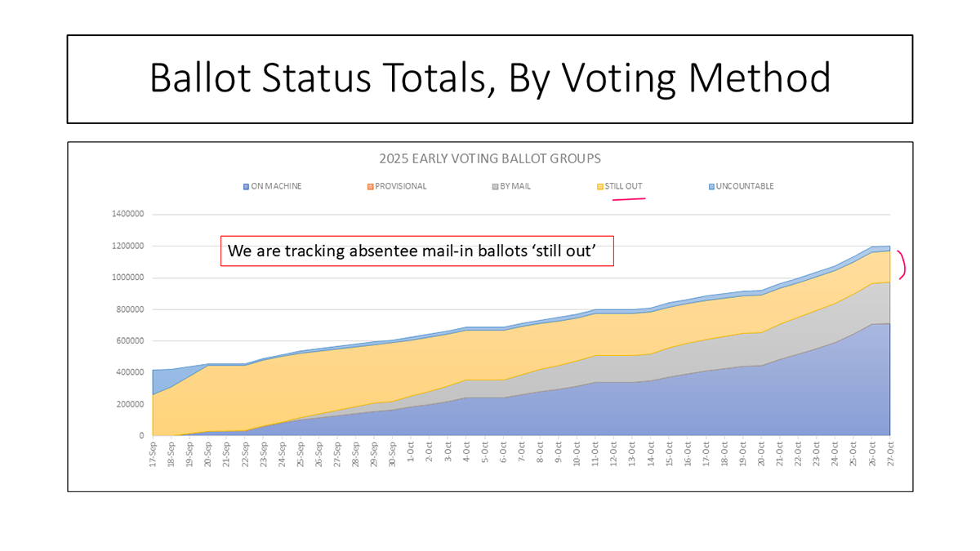Click the red-bordered absentee mail-in ballots text box
This screenshot has height=551, width=980.
pos(416,251)
